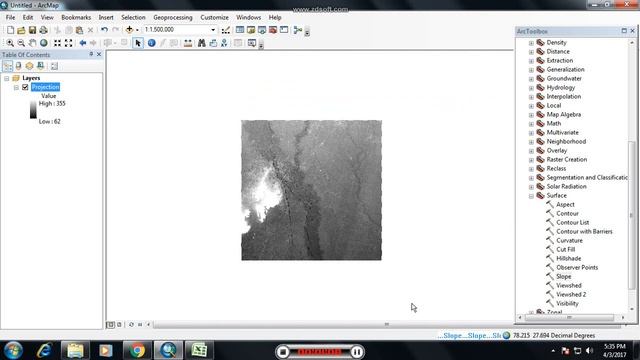The width and height of the screenshot is (640, 360).
Task: Open the Catalog window icon
Action: [x=251, y=30]
